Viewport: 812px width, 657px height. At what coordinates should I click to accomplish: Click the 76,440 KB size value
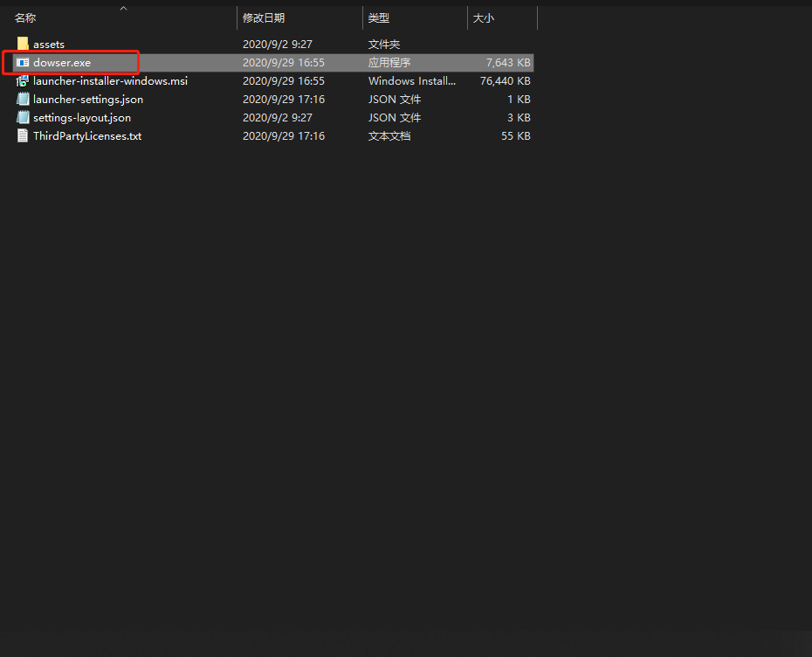(x=505, y=81)
